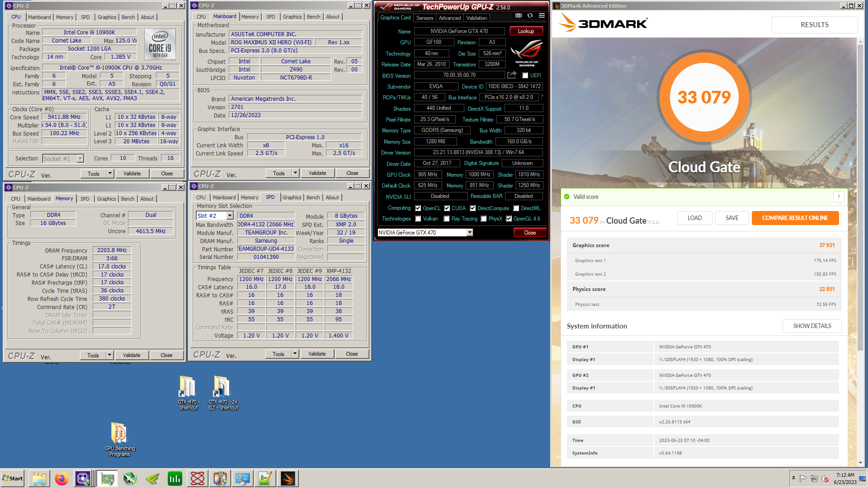This screenshot has height=488, width=868.
Task: Click the BIOS export share icon in GPU-Z
Action: 512,75
